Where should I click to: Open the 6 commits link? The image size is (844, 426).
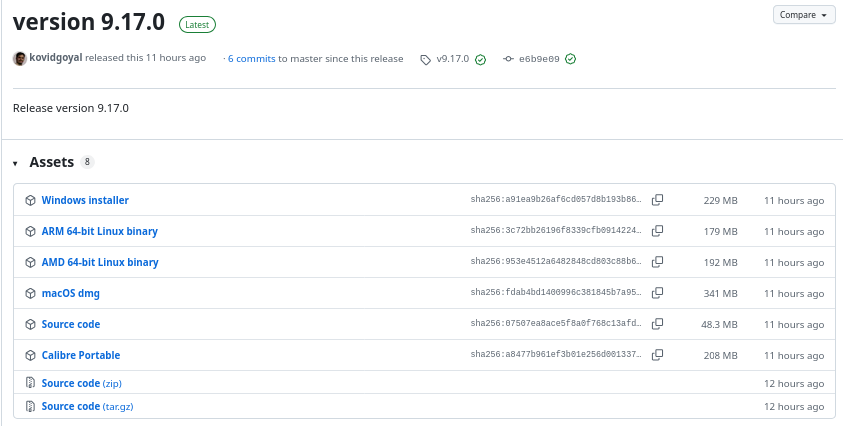(251, 59)
